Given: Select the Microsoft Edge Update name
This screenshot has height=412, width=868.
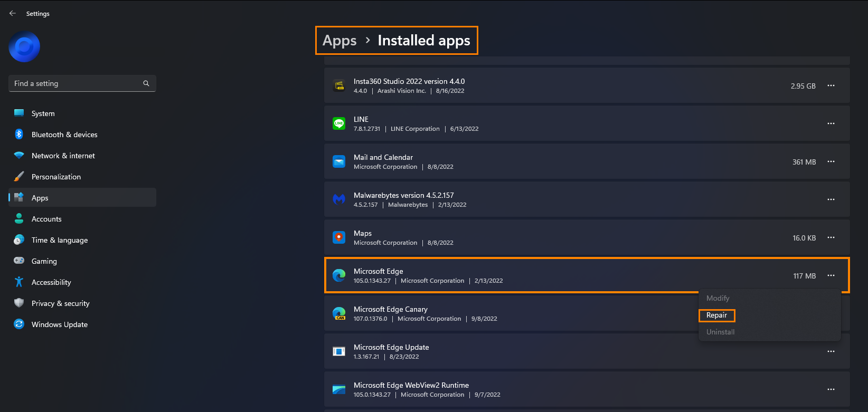Looking at the screenshot, I should 391,347.
